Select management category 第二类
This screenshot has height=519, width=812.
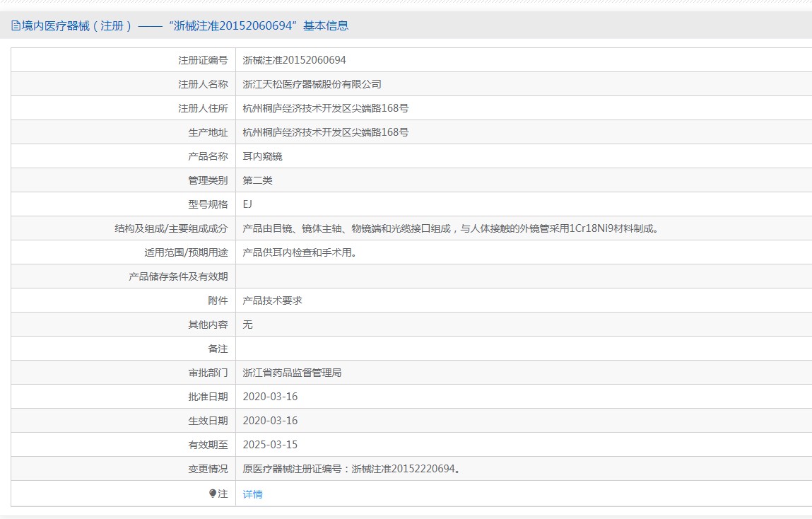(257, 180)
